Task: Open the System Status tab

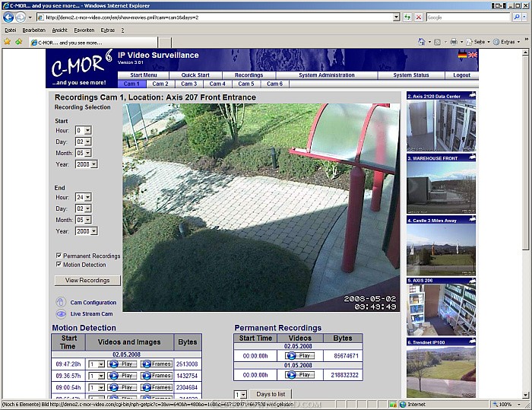Action: 411,75
